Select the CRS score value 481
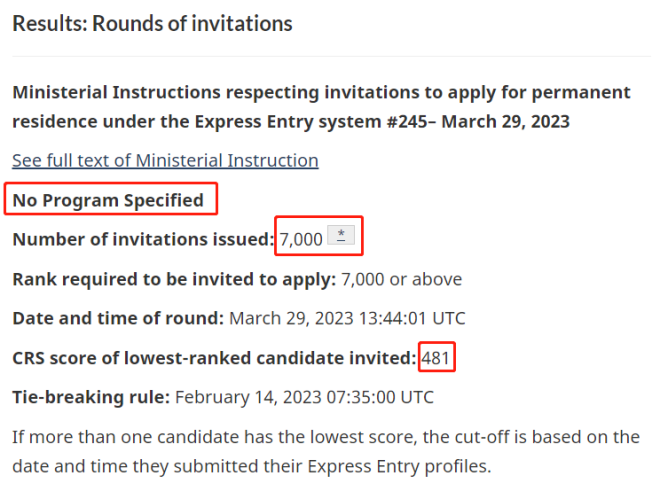The width and height of the screenshot is (660, 491). tap(436, 358)
